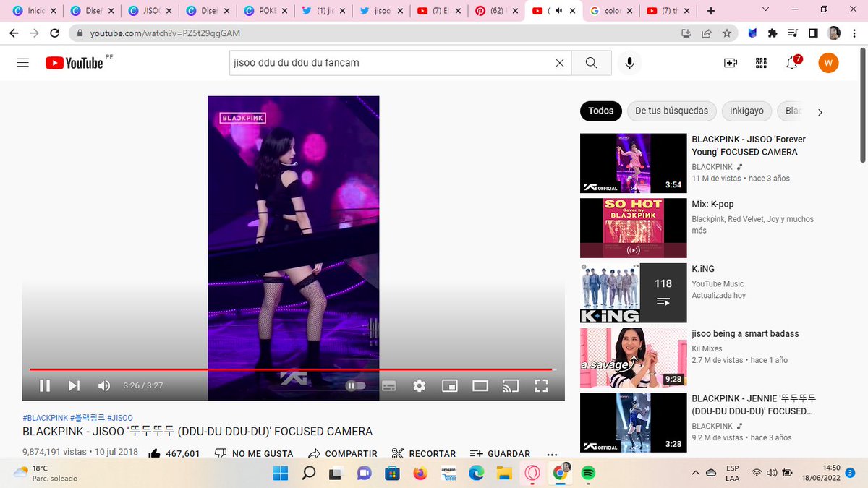Image resolution: width=868 pixels, height=488 pixels.
Task: Open the more actions three-dot menu
Action: (x=552, y=454)
